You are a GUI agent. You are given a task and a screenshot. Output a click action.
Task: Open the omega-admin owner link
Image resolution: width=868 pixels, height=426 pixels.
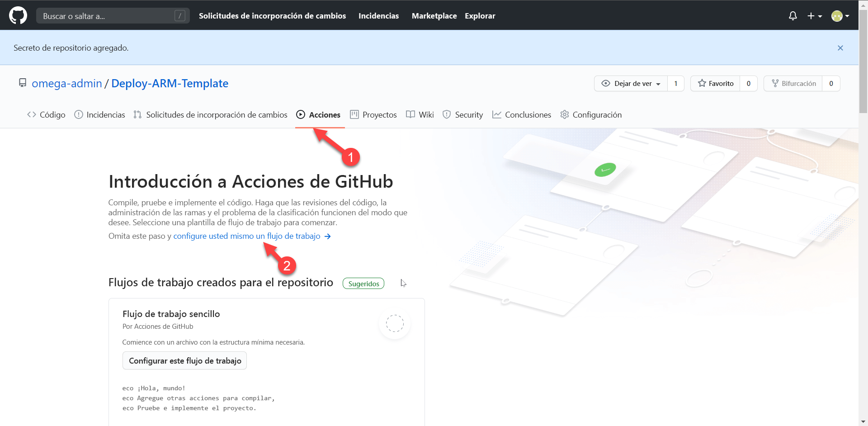pyautogui.click(x=67, y=83)
